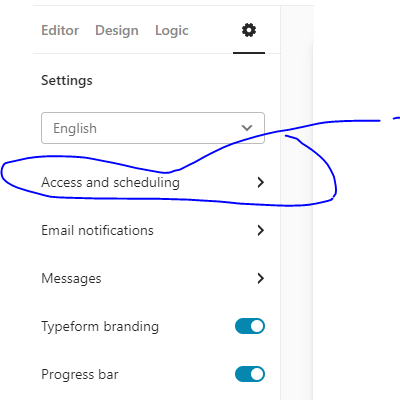Expand the Email notifications section

coord(153,230)
